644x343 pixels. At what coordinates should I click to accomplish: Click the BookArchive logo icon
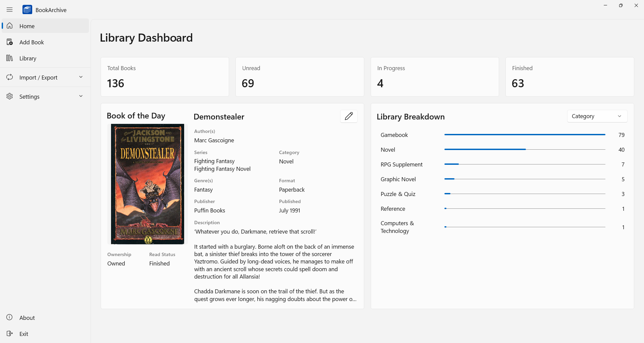(x=27, y=9)
